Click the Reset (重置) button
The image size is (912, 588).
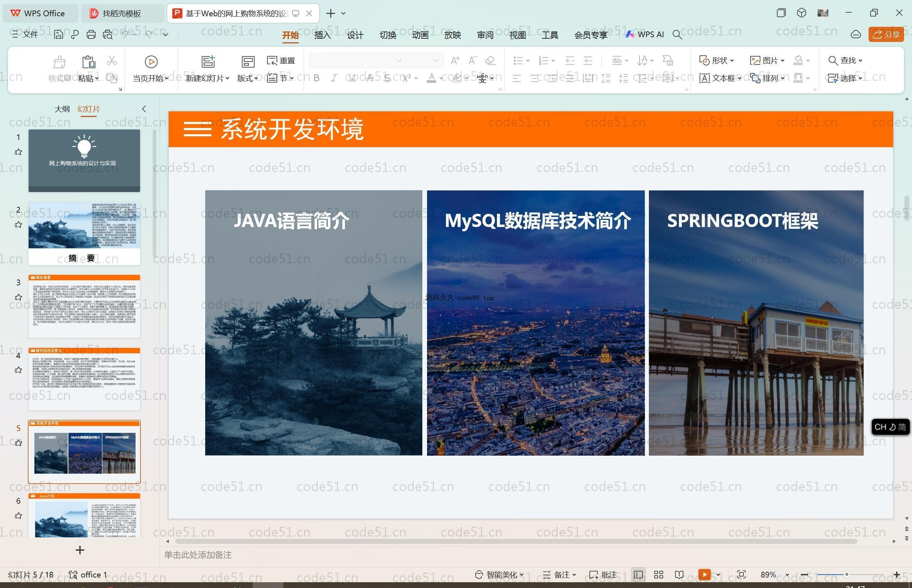click(281, 60)
